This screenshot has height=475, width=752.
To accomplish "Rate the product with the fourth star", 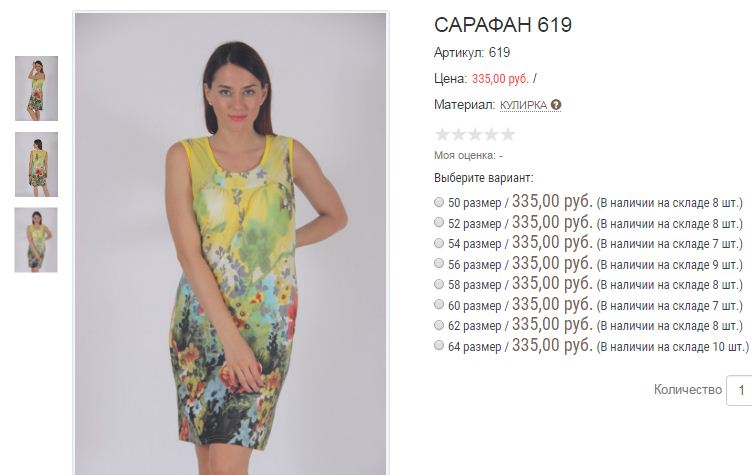I will (x=491, y=134).
